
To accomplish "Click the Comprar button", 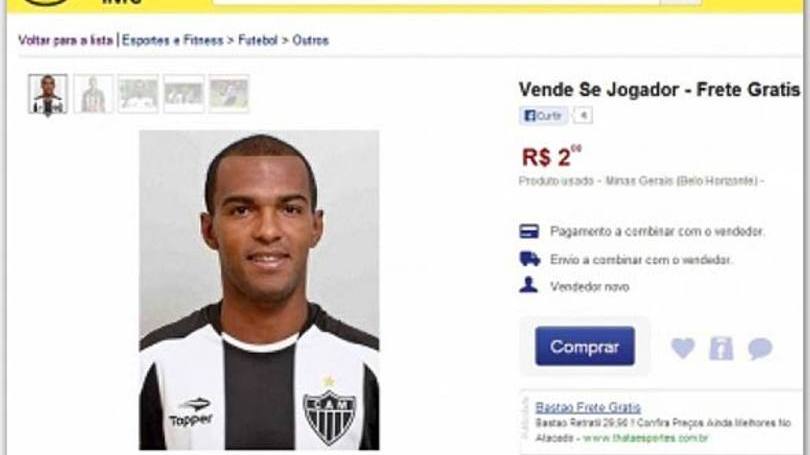I will pos(585,346).
